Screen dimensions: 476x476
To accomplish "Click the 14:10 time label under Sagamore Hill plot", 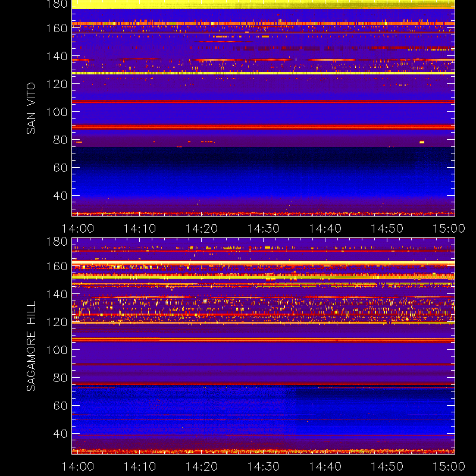I will 140,466.
